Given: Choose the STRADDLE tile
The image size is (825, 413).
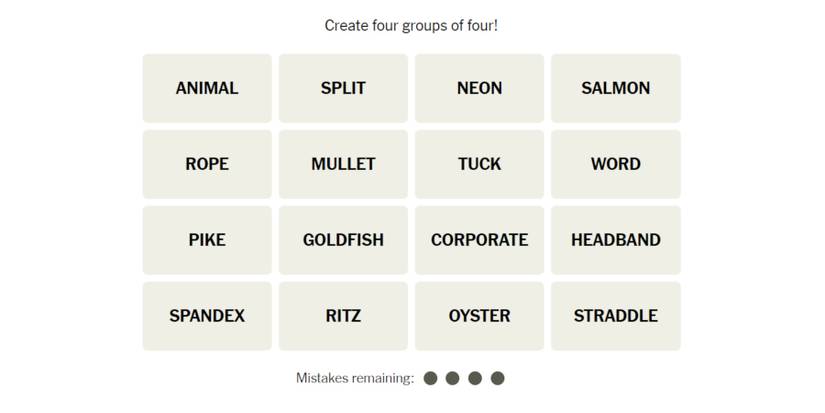Looking at the screenshot, I should [615, 316].
